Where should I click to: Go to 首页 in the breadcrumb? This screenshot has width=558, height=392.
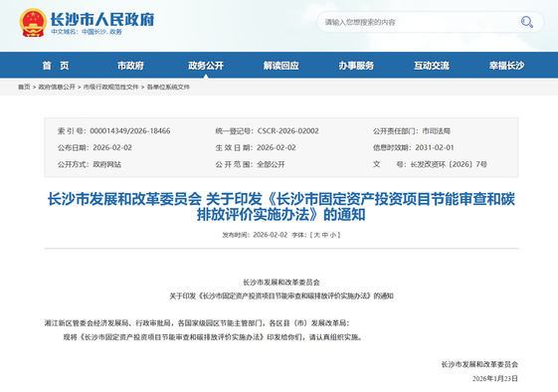24,87
